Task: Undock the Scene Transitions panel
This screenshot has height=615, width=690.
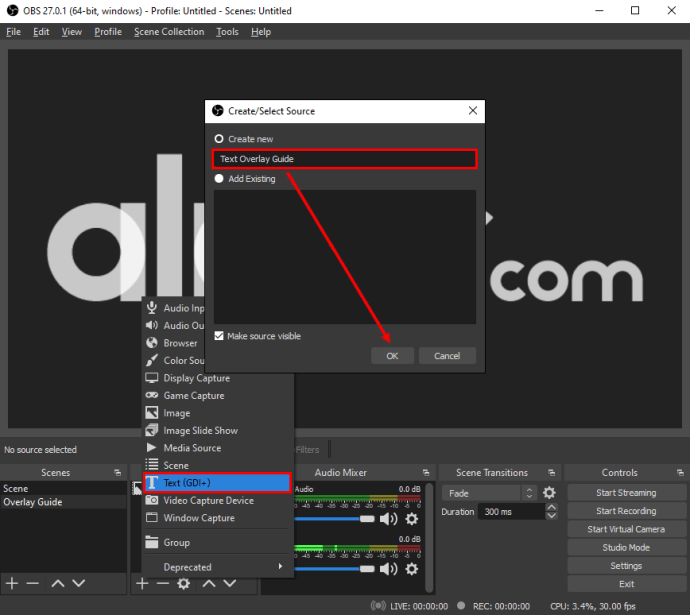Action: pyautogui.click(x=551, y=473)
